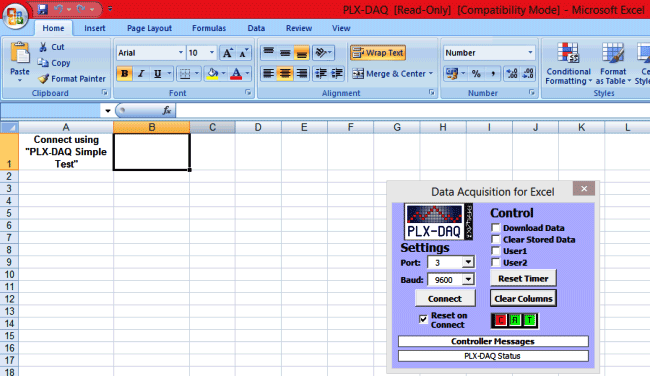Decrease Decimal places
The width and height of the screenshot is (650, 376).
pyautogui.click(x=528, y=74)
